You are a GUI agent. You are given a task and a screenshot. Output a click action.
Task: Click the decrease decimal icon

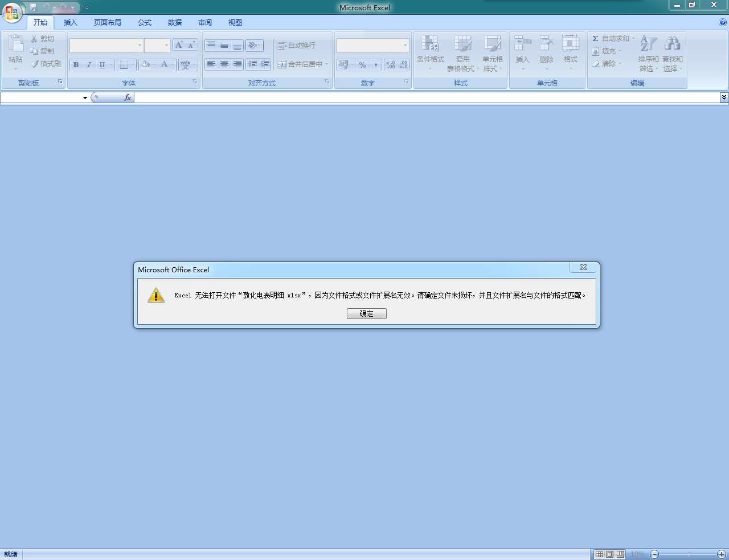(403, 65)
